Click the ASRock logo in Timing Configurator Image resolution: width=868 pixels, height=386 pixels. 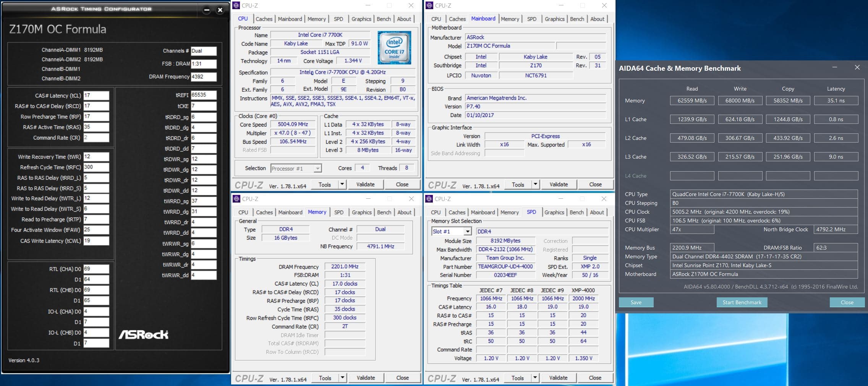coord(143,335)
